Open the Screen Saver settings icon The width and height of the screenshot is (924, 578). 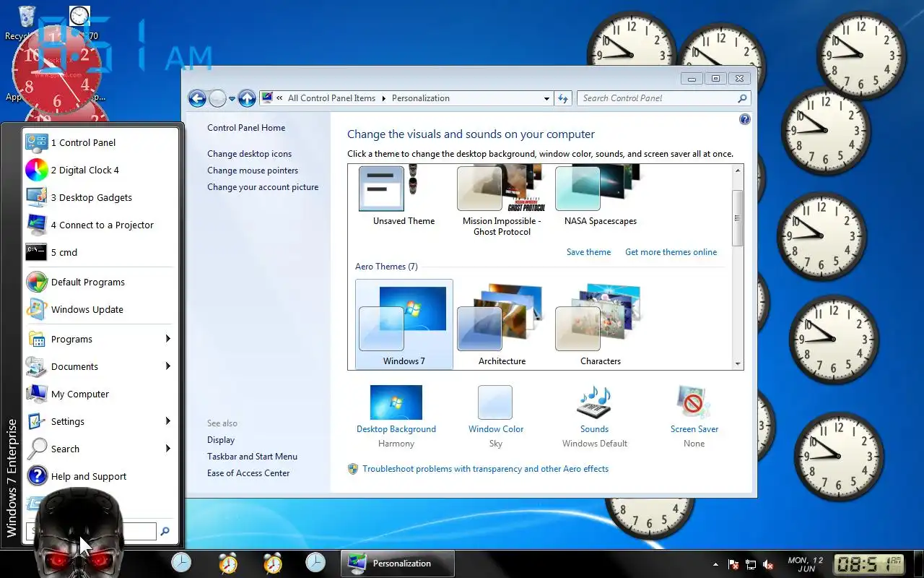tap(694, 402)
